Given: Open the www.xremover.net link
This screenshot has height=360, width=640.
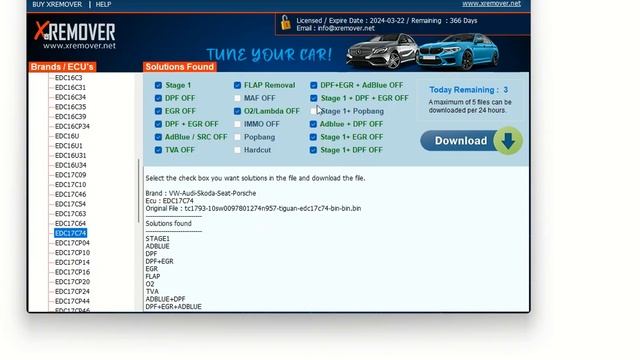Looking at the screenshot, I should click(491, 4).
